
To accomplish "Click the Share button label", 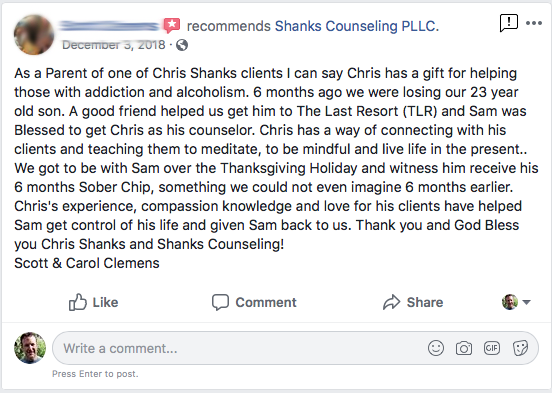I will [x=425, y=302].
